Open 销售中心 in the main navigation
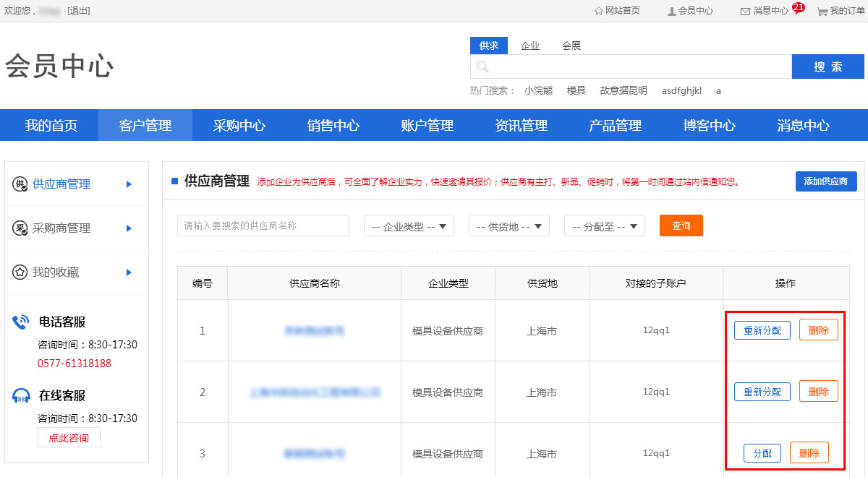Viewport: 868px width, 477px height. pyautogui.click(x=333, y=125)
